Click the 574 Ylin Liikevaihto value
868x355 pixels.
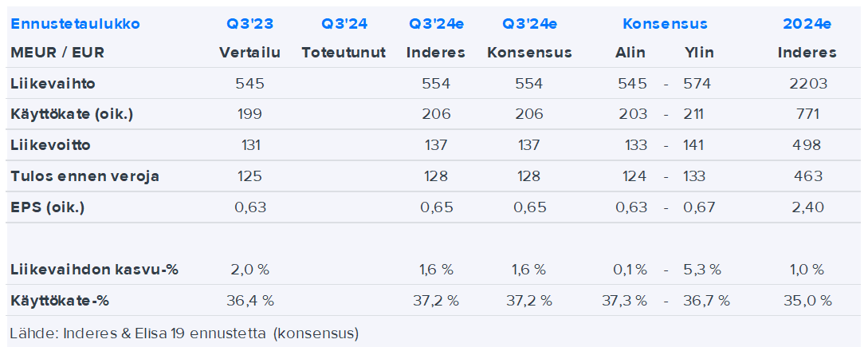pos(697,84)
